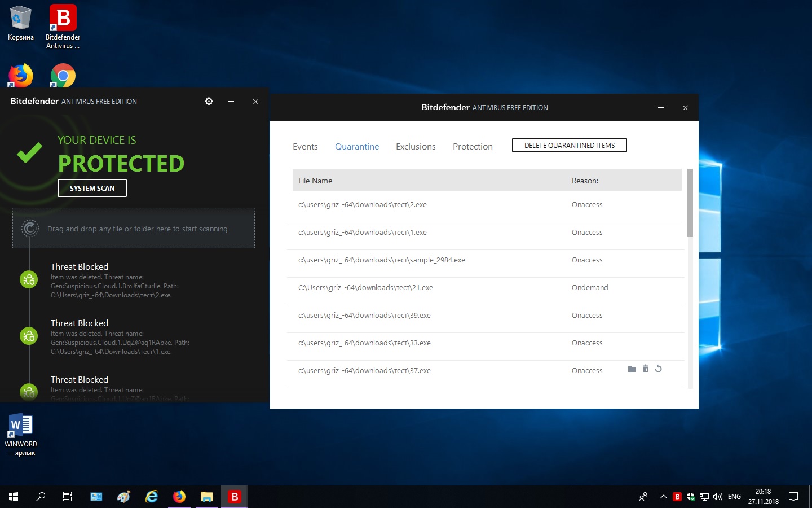
Task: Click the second Threat Blocked bug icon
Action: (x=29, y=336)
